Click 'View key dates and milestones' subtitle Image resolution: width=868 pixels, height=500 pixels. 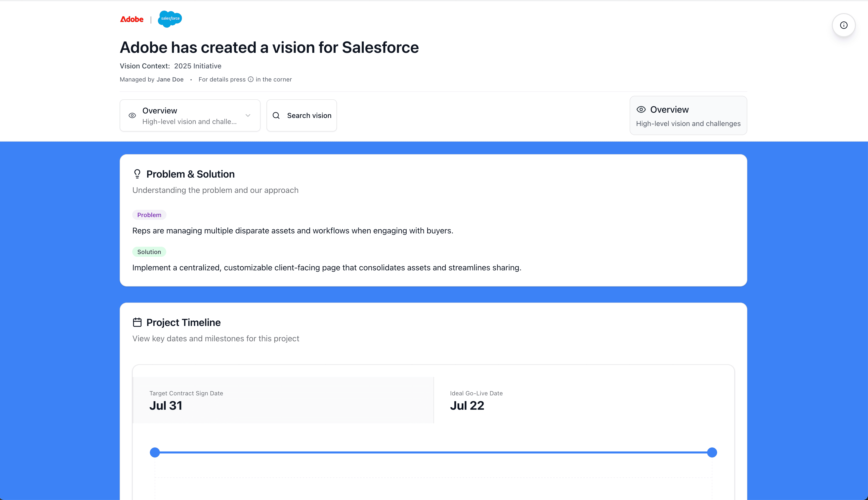click(x=216, y=339)
